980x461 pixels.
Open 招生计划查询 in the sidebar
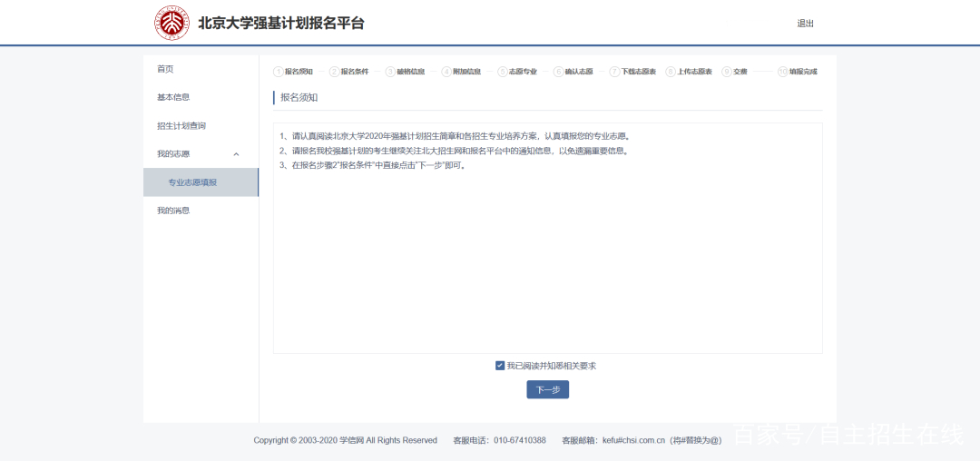(x=181, y=125)
